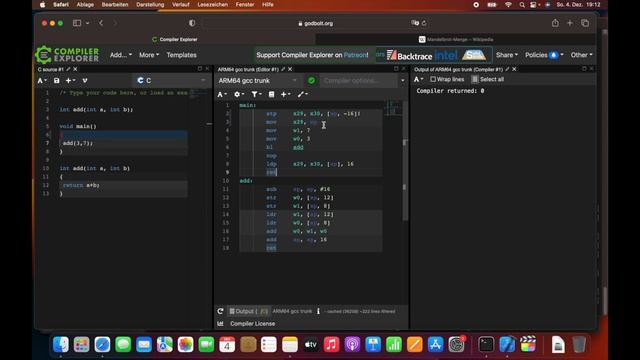Enable the Wrap lines checkbox
640x360 pixels.
(433, 79)
